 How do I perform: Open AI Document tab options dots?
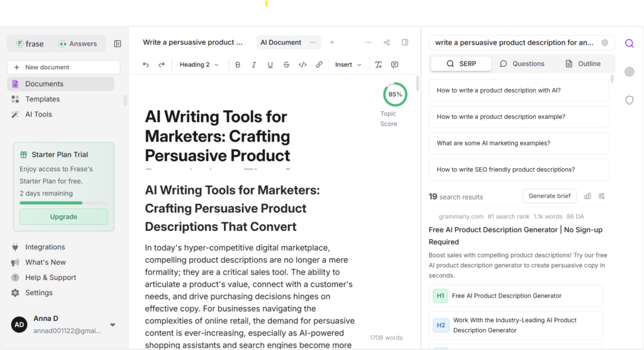pyautogui.click(x=313, y=42)
